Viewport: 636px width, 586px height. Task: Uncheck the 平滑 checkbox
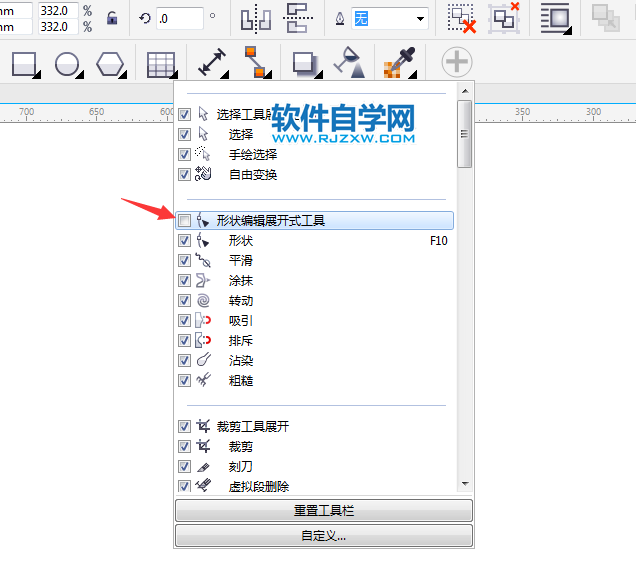point(184,260)
